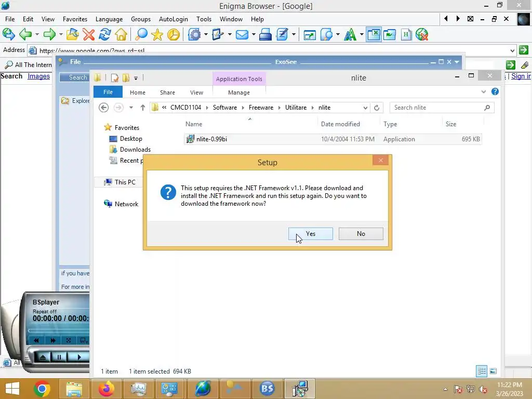The width and height of the screenshot is (532, 399).
Task: Open dropdown next to the Mail icon
Action: [253, 34]
